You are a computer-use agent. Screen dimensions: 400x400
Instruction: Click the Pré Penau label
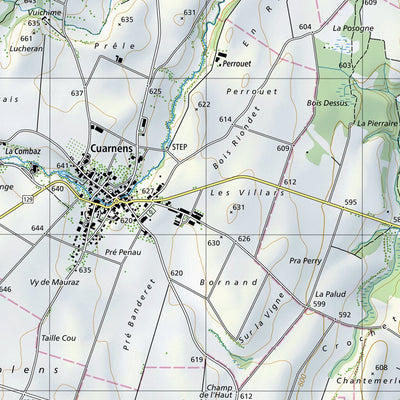pos(123,252)
